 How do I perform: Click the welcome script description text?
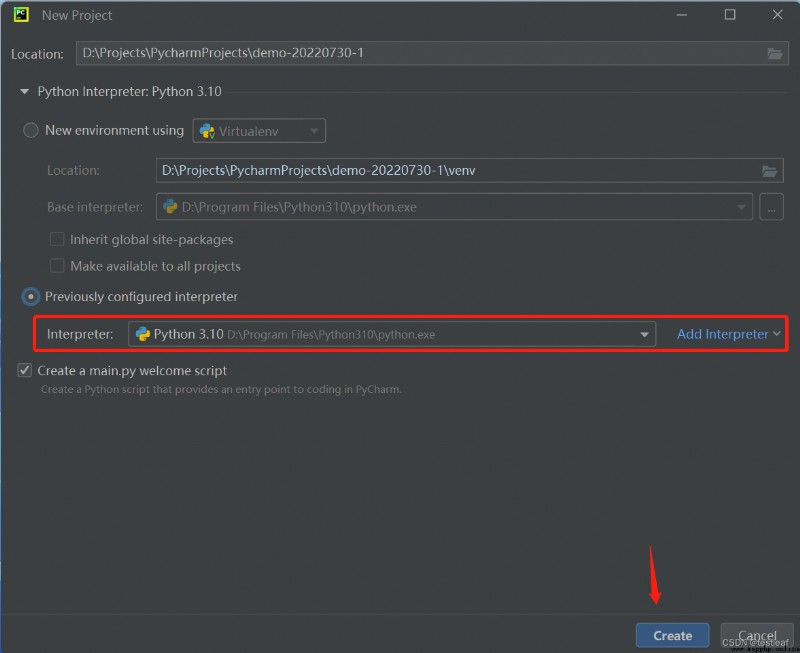click(x=221, y=389)
